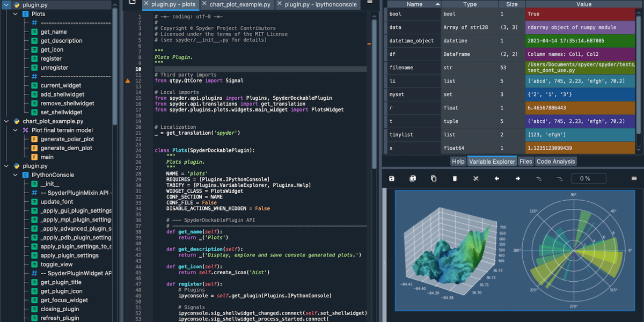Go to the next plot arrow

tap(517, 179)
